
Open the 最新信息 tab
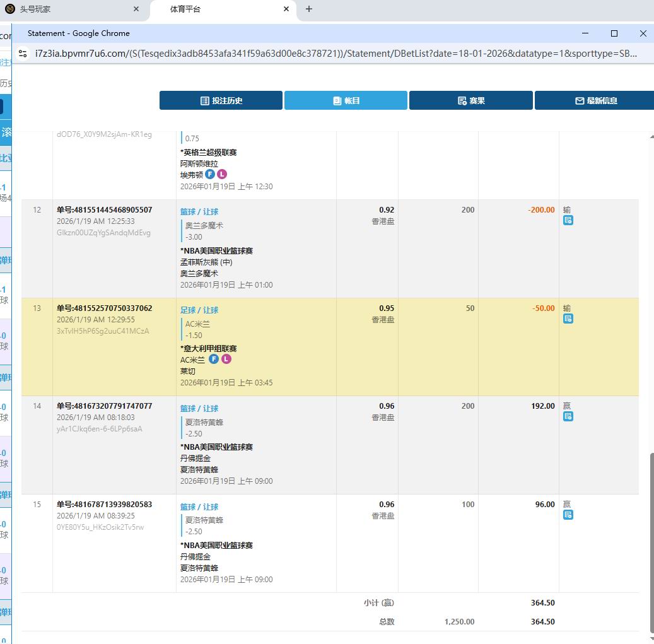[595, 100]
